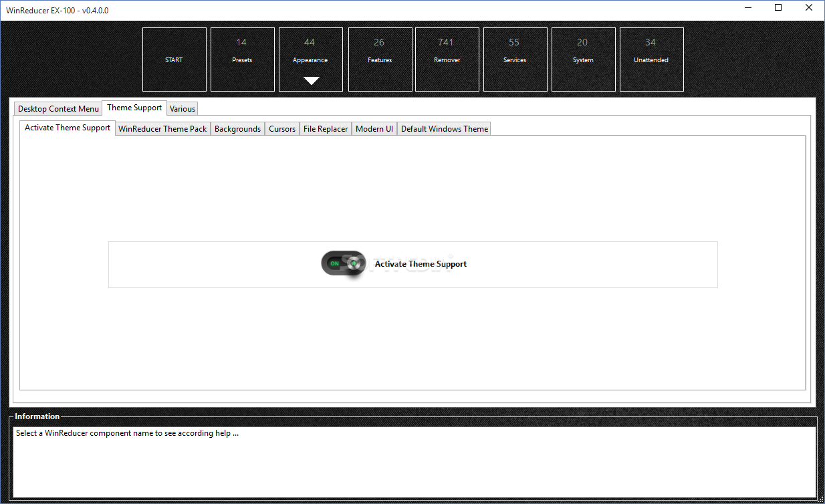The width and height of the screenshot is (825, 504).
Task: Open the Backgrounds tab
Action: point(237,129)
